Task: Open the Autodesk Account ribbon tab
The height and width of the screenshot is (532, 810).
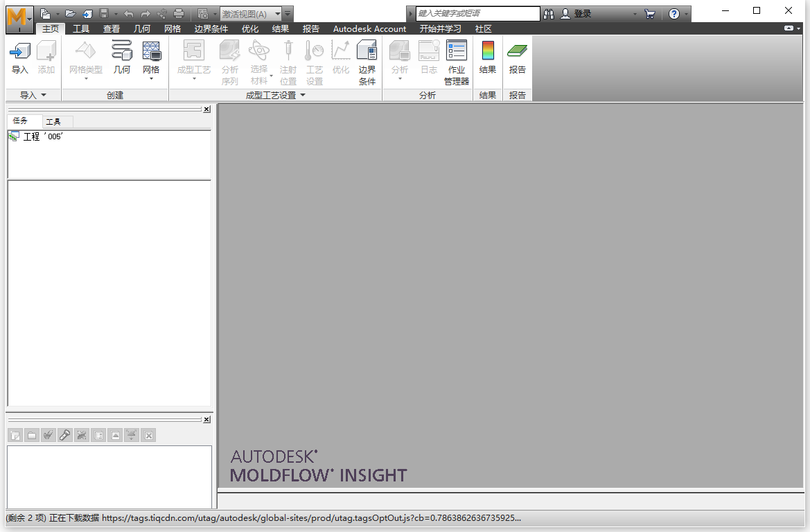Action: (369, 29)
